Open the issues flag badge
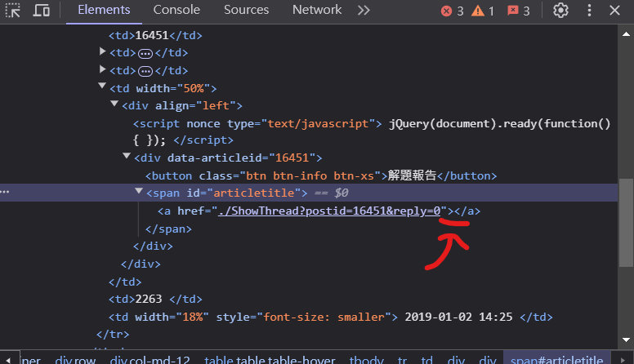The width and height of the screenshot is (634, 364). (513, 11)
